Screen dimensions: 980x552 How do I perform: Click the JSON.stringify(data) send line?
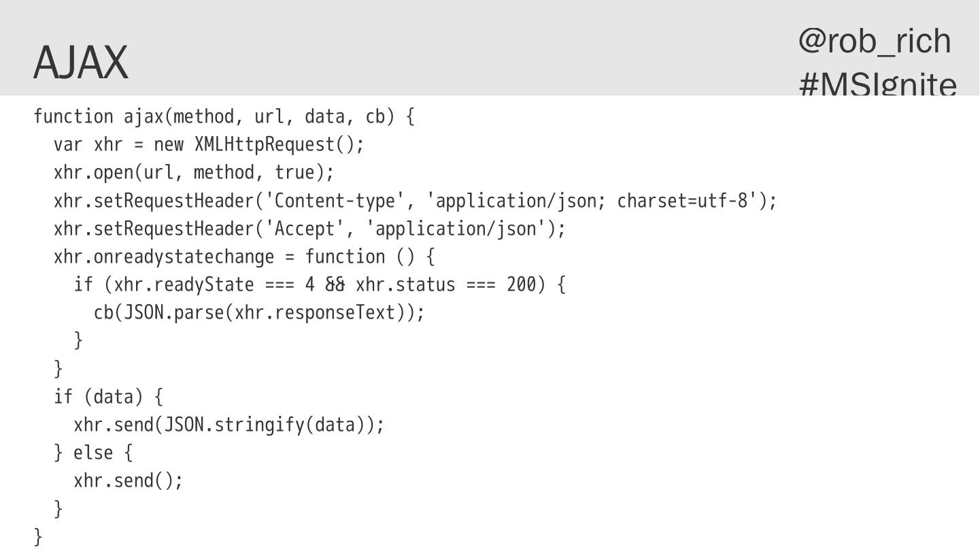click(229, 425)
